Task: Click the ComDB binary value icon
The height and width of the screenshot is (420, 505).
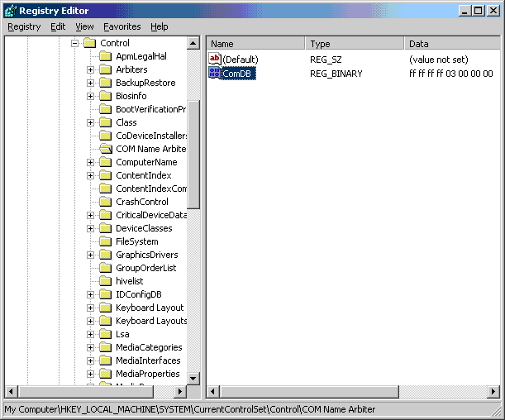Action: pyautogui.click(x=215, y=74)
